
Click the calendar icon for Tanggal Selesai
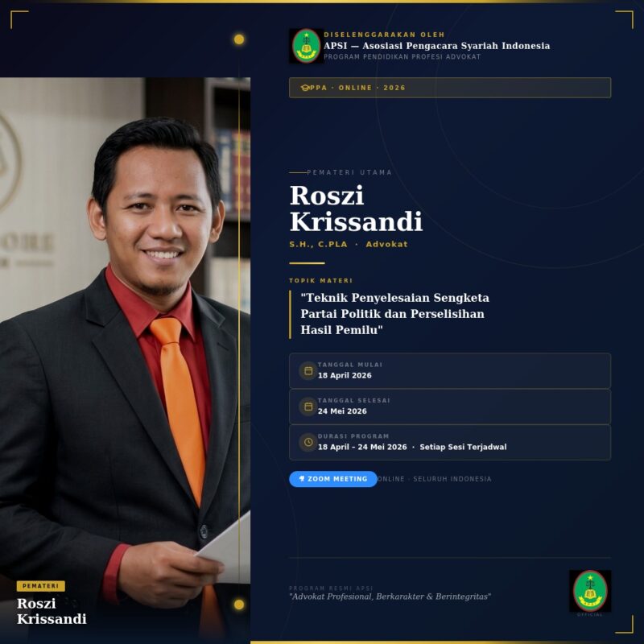308,407
